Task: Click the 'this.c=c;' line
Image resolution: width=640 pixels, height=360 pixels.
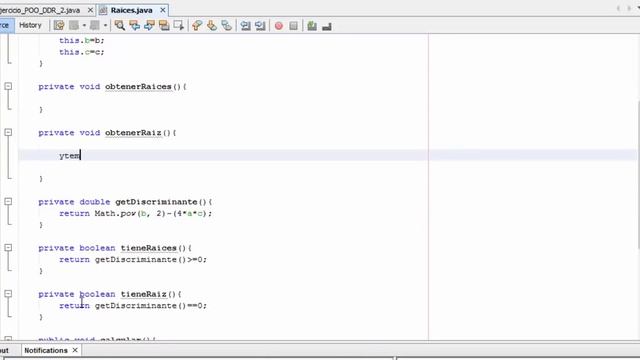Action: point(82,52)
